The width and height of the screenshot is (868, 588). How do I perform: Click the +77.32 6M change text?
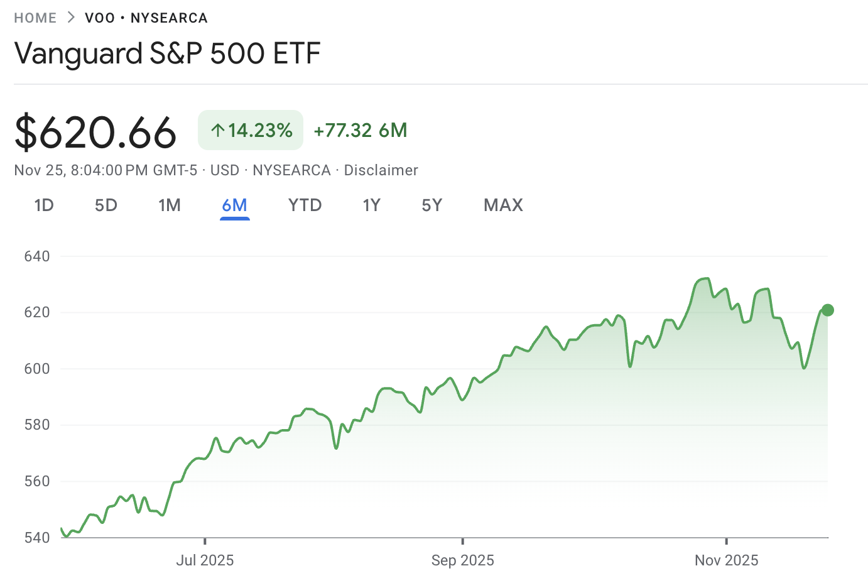point(361,130)
